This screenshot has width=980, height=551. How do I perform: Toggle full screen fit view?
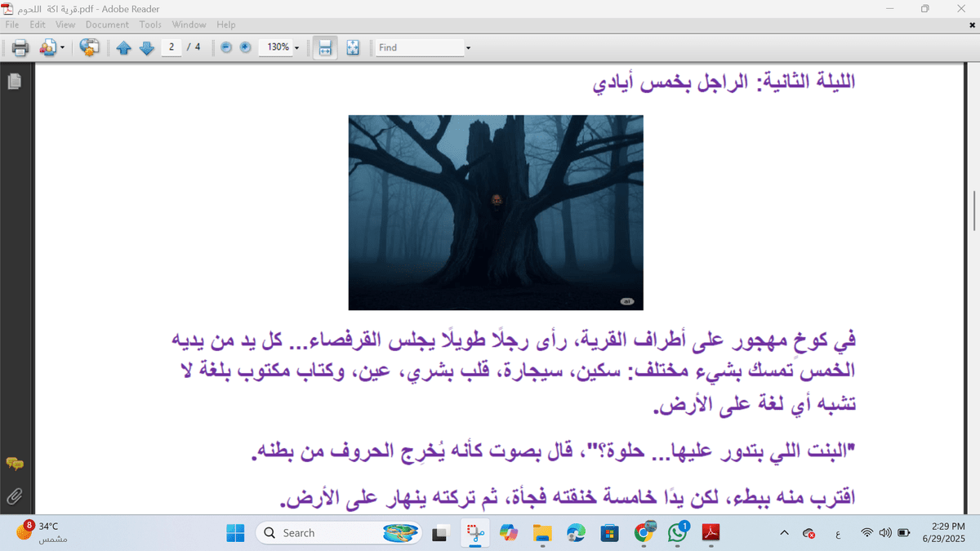pyautogui.click(x=352, y=47)
